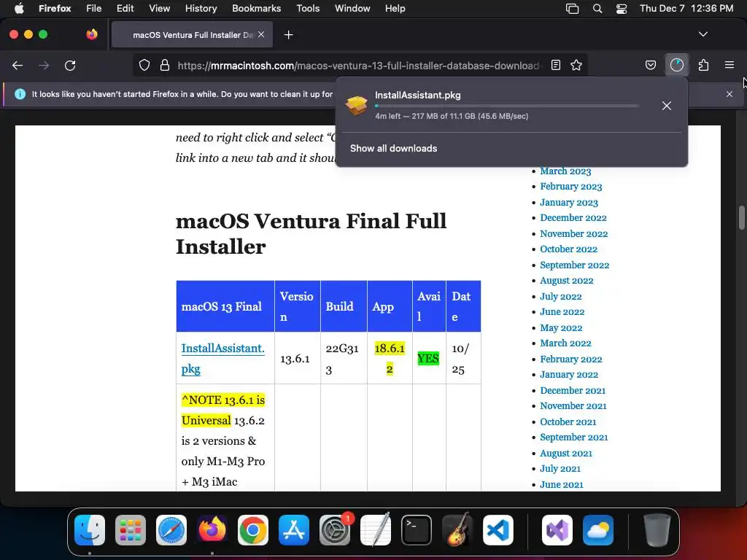Image resolution: width=747 pixels, height=560 pixels.
Task: Open the File menu
Action: point(94,8)
